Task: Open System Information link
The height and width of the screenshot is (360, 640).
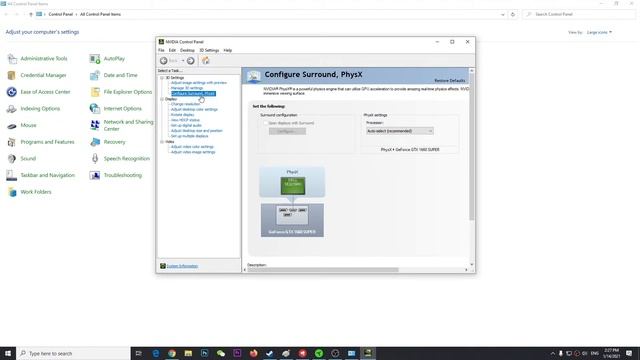Action: coord(182,266)
